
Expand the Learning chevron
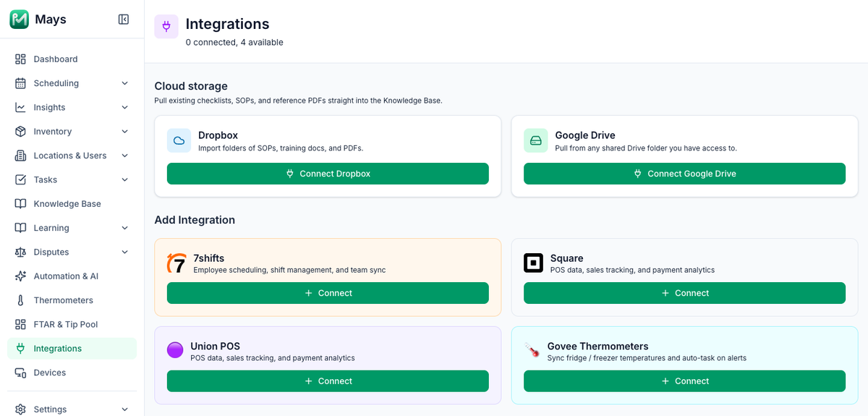tap(124, 228)
